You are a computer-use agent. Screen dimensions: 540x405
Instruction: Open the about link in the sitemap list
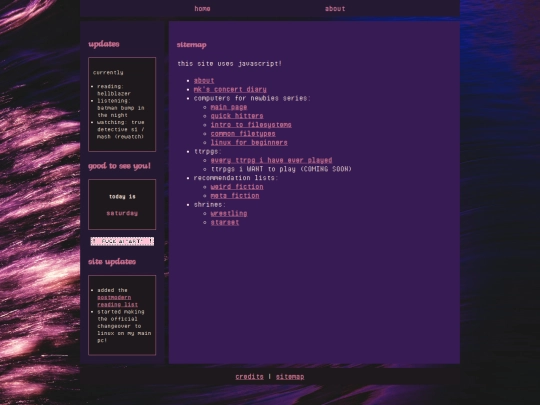click(x=204, y=81)
